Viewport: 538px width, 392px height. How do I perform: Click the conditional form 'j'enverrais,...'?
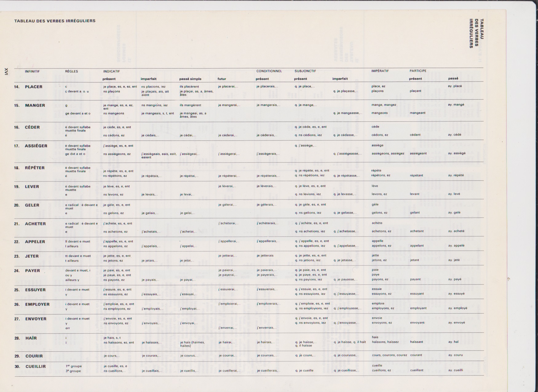[267, 328]
